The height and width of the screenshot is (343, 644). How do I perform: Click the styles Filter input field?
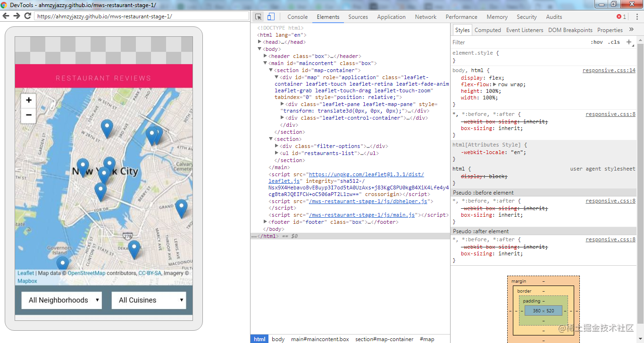[x=519, y=42]
